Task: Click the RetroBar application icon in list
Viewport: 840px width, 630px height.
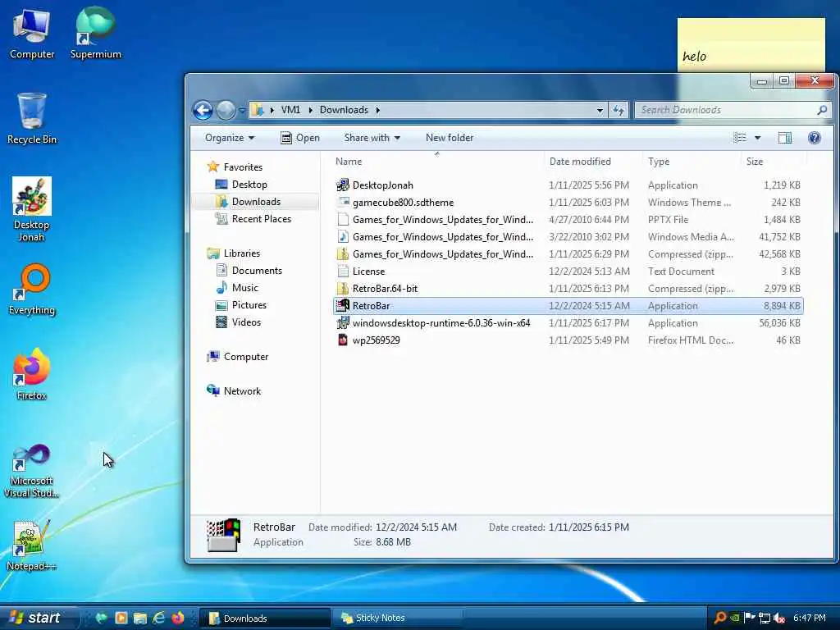Action: 343,305
